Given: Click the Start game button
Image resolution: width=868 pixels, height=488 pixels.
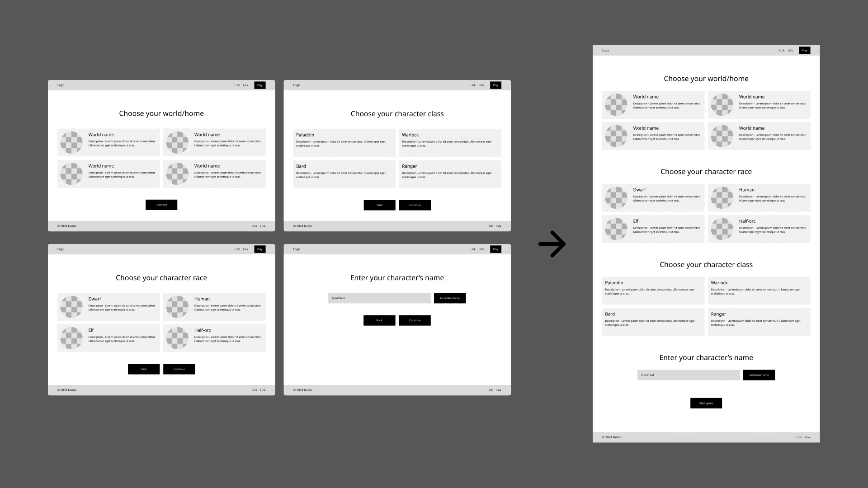Looking at the screenshot, I should 706,403.
